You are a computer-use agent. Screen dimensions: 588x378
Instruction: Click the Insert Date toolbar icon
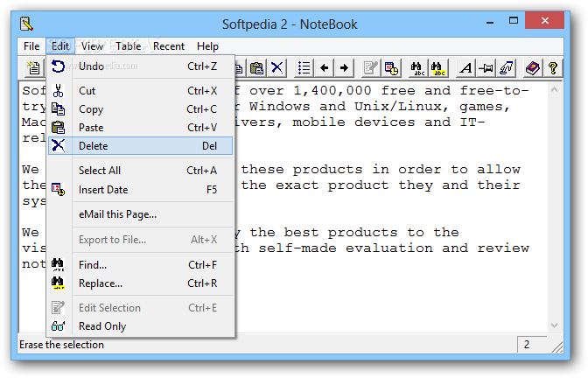391,68
